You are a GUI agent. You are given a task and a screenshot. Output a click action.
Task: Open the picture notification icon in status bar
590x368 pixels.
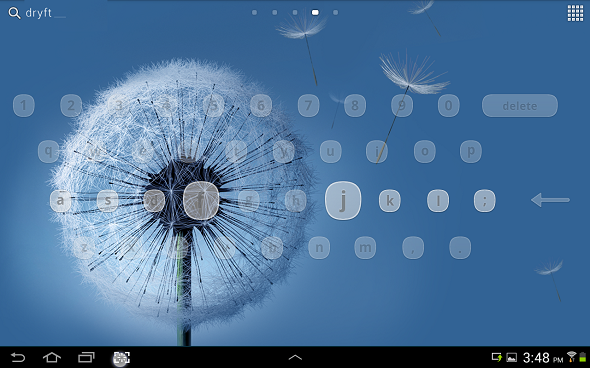point(512,357)
